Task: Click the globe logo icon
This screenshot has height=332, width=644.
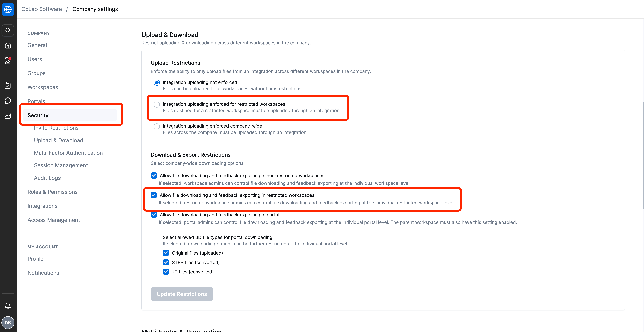Action: (8, 9)
